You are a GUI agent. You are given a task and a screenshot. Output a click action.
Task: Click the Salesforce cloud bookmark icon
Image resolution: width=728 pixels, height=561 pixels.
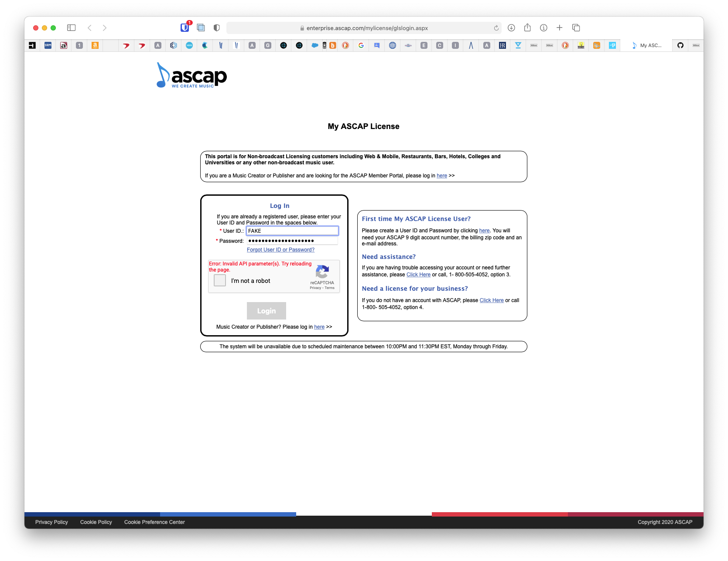(x=314, y=45)
